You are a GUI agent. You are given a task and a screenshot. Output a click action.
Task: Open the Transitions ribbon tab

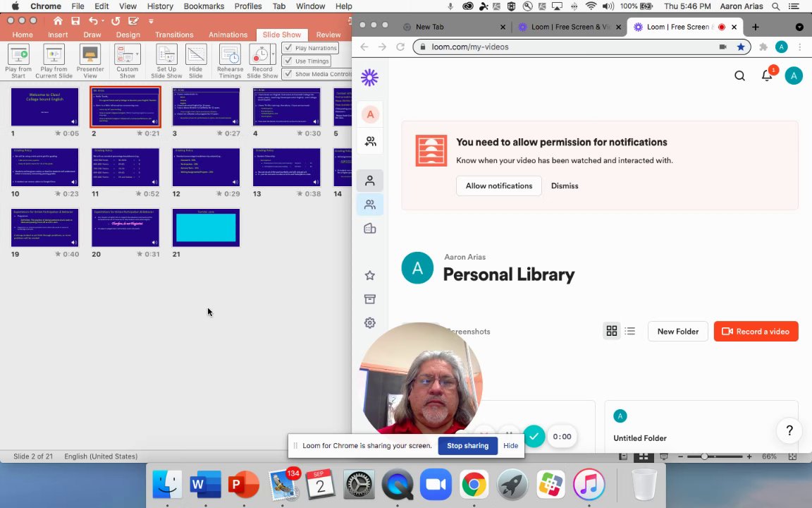[x=174, y=35]
